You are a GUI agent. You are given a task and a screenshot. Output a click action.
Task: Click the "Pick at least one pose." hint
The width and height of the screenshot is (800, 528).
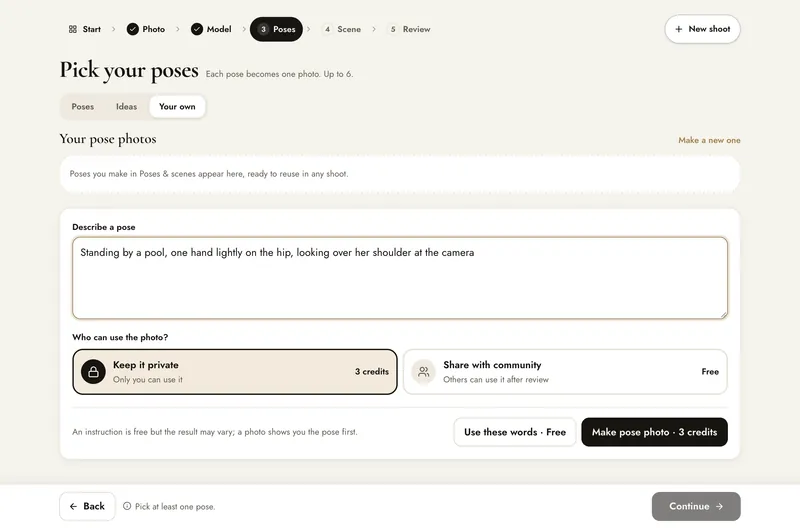coord(175,507)
